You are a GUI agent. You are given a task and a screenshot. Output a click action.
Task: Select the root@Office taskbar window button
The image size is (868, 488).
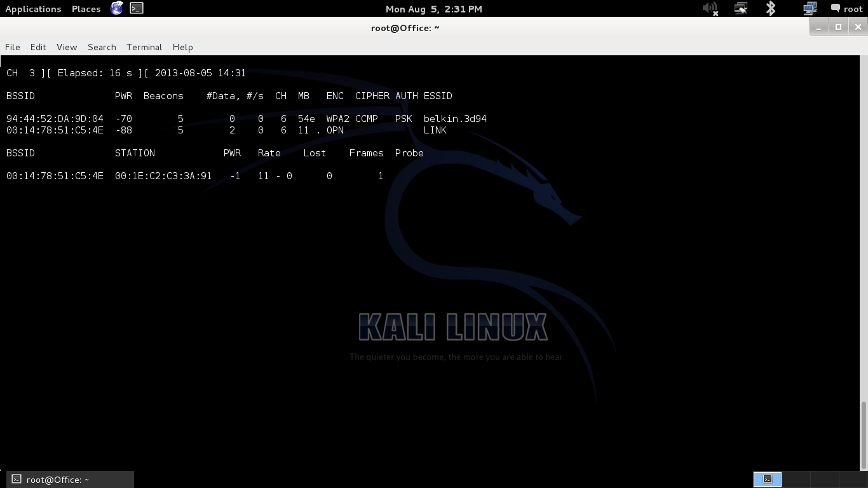(x=71, y=479)
